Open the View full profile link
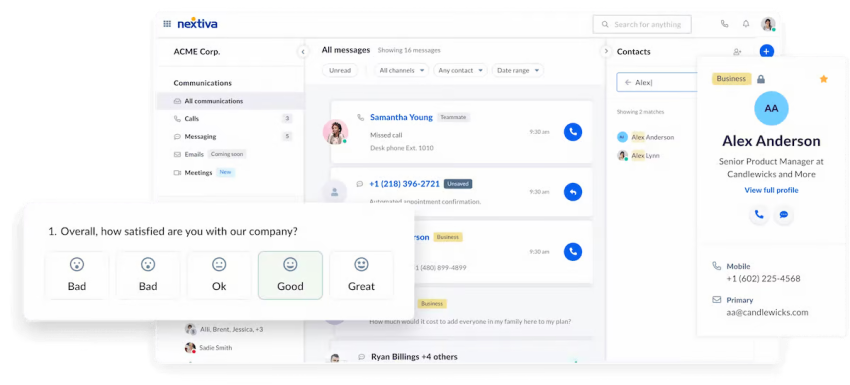This screenshot has width=850, height=385. click(x=771, y=190)
